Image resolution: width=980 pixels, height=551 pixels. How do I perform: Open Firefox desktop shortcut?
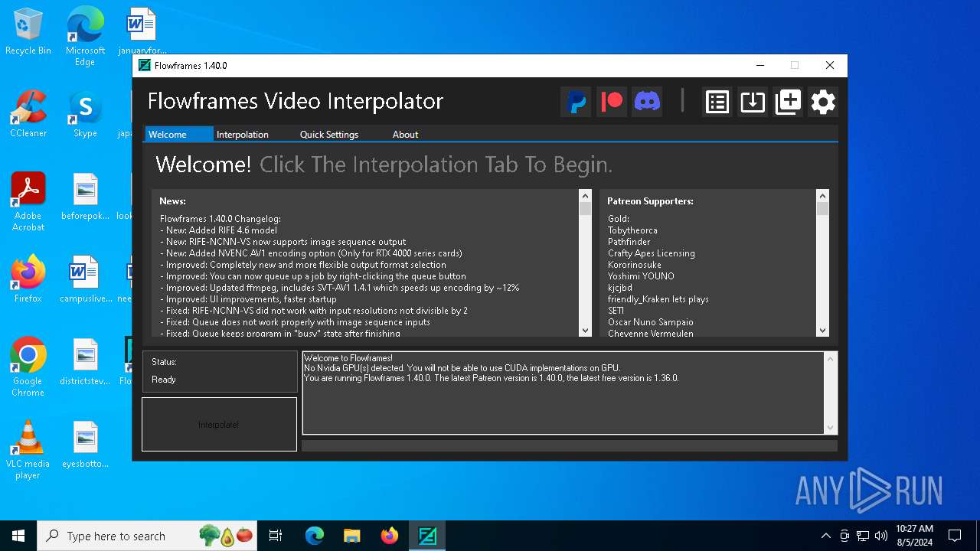pos(28,280)
